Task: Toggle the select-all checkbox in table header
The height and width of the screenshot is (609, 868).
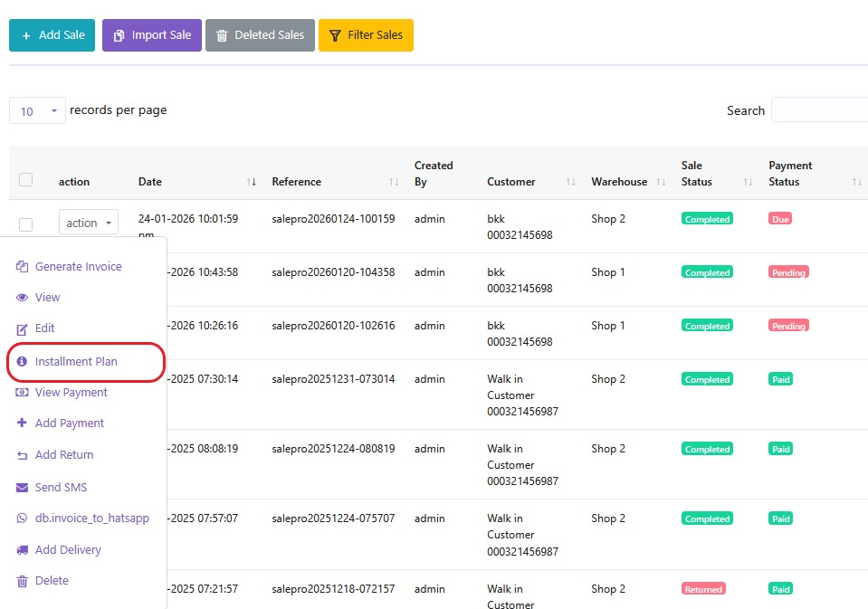Action: coord(26,180)
